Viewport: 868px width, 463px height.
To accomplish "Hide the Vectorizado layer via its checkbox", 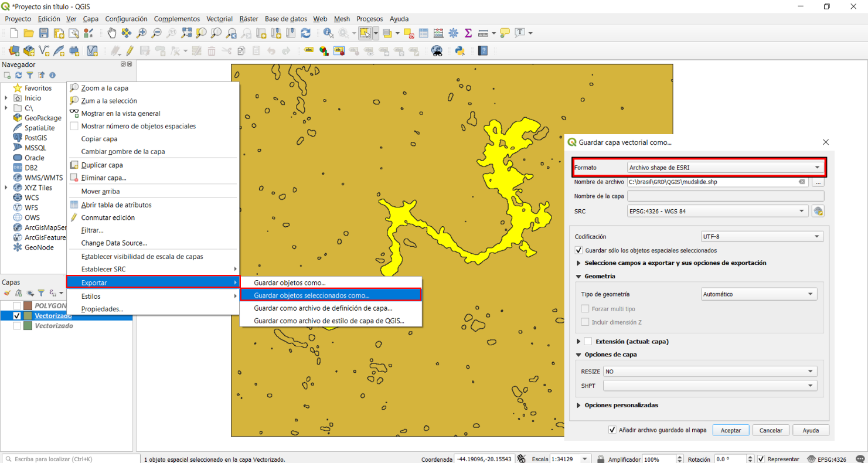I will [16, 315].
